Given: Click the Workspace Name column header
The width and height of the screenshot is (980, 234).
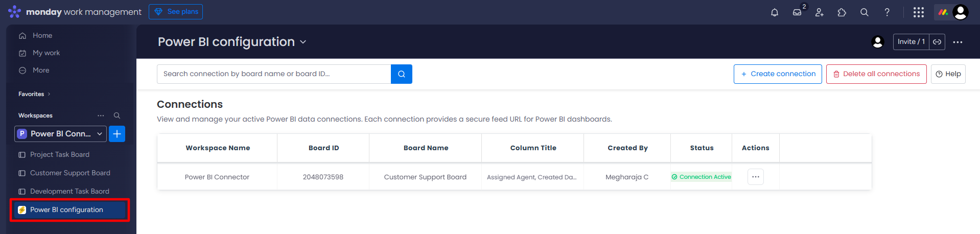Looking at the screenshot, I should pos(218,148).
